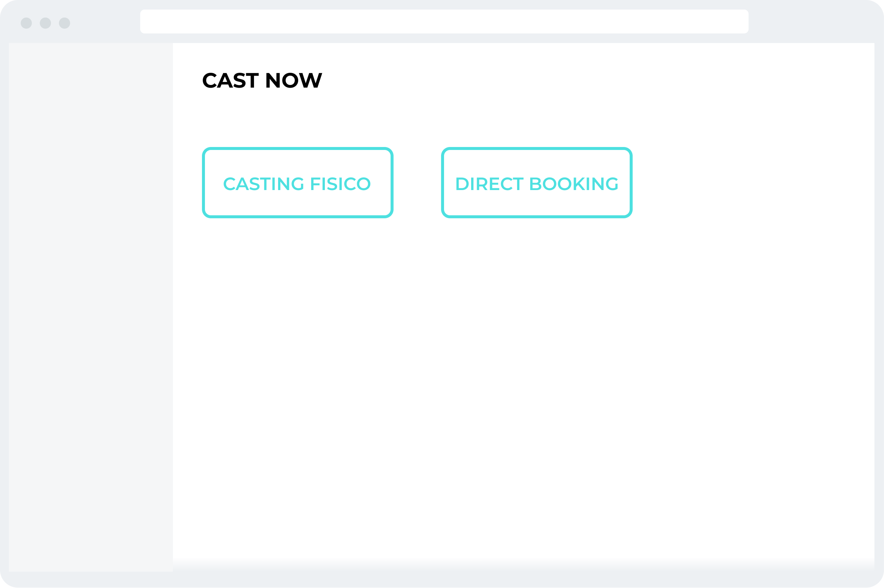Click the word FISICO inside the left box

[x=340, y=184]
